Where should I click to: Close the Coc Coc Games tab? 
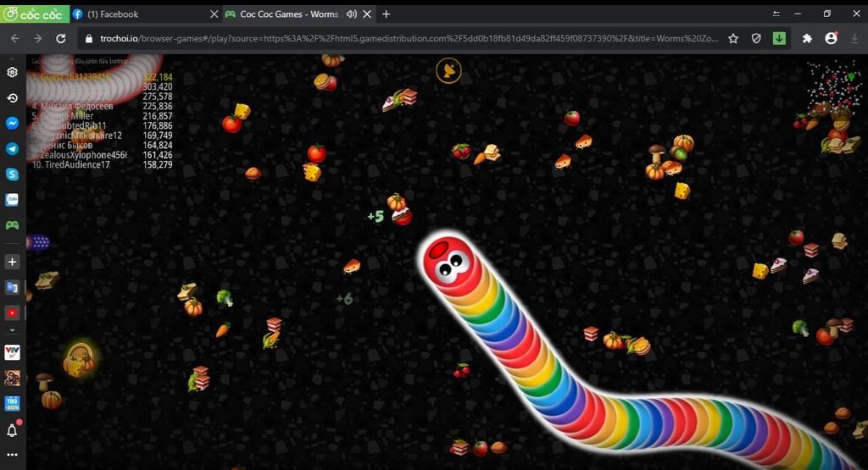[x=367, y=14]
